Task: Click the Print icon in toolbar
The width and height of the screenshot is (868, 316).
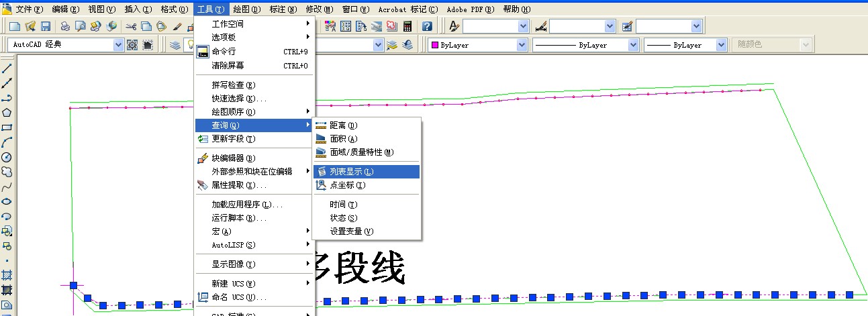Action: pyautogui.click(x=65, y=26)
